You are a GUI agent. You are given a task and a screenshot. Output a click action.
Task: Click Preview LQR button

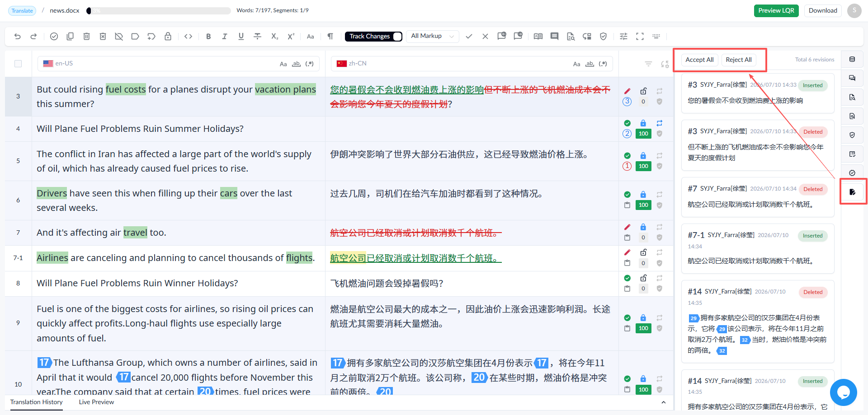coord(776,10)
